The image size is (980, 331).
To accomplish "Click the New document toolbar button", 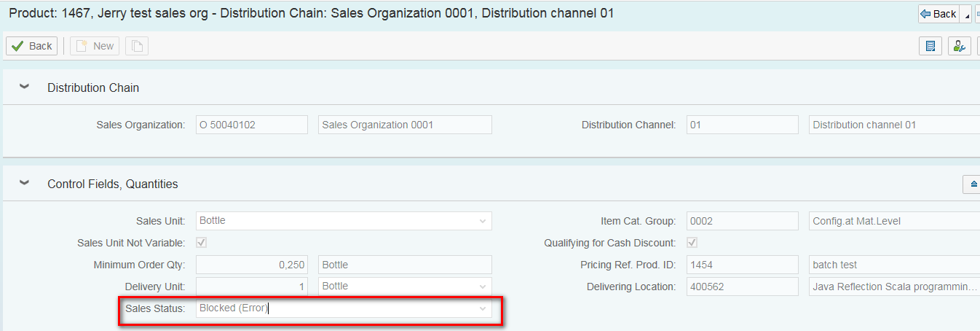I will (x=94, y=46).
